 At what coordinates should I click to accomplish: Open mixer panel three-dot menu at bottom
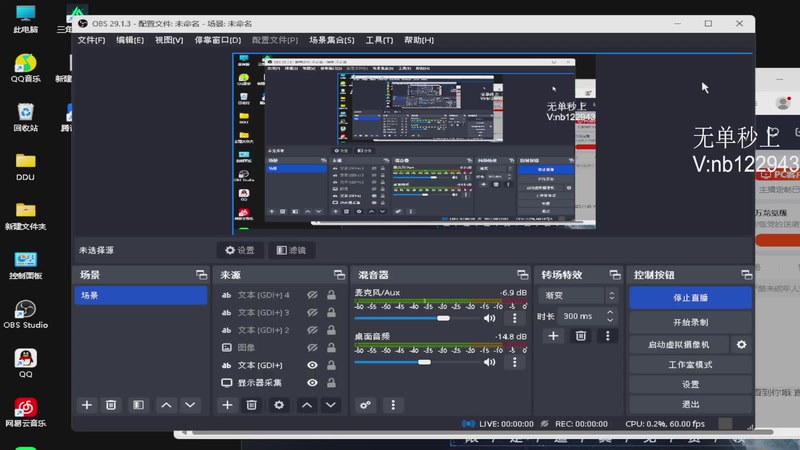(x=393, y=405)
